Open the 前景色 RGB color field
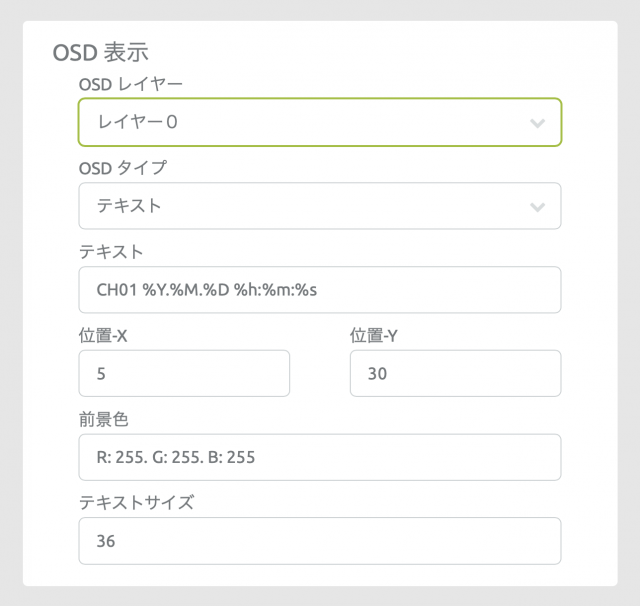 (x=319, y=458)
